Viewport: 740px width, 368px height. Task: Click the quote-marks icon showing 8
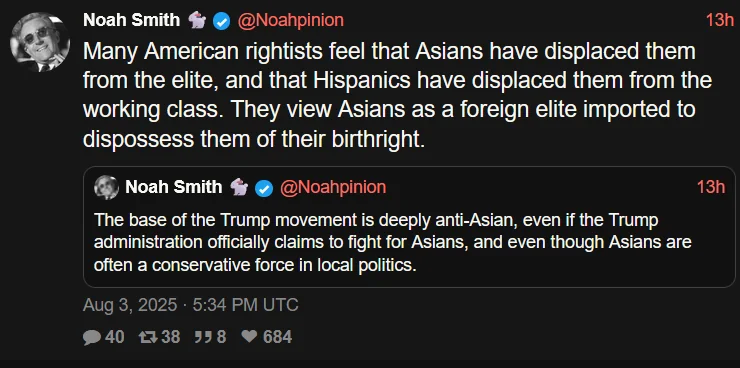203,337
